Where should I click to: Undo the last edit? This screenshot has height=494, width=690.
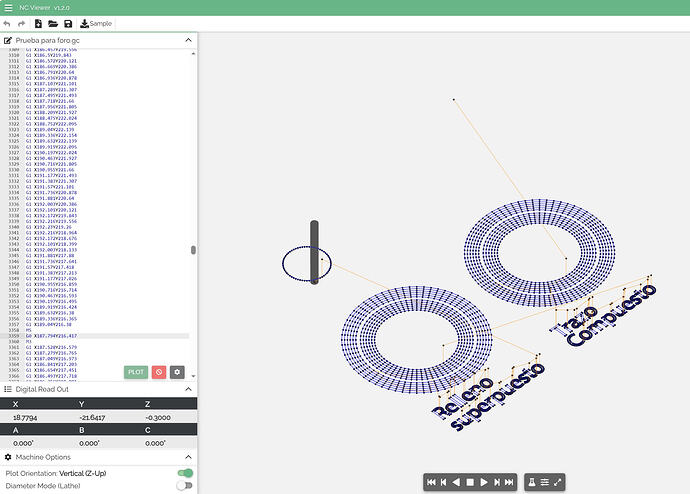(x=7, y=24)
